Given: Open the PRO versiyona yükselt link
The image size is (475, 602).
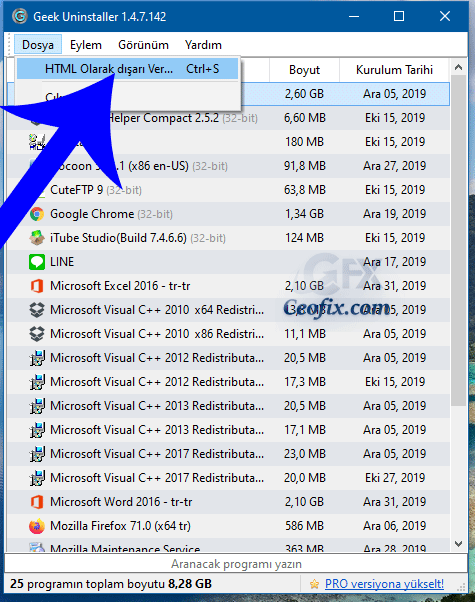Looking at the screenshot, I should pyautogui.click(x=384, y=584).
